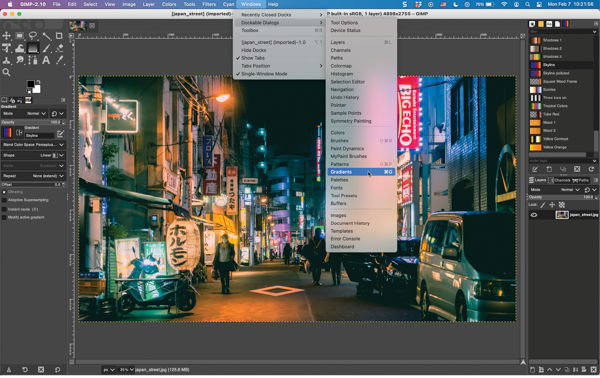The width and height of the screenshot is (600, 378).
Task: Click the Offset slider in tool options
Action: [x=33, y=185]
